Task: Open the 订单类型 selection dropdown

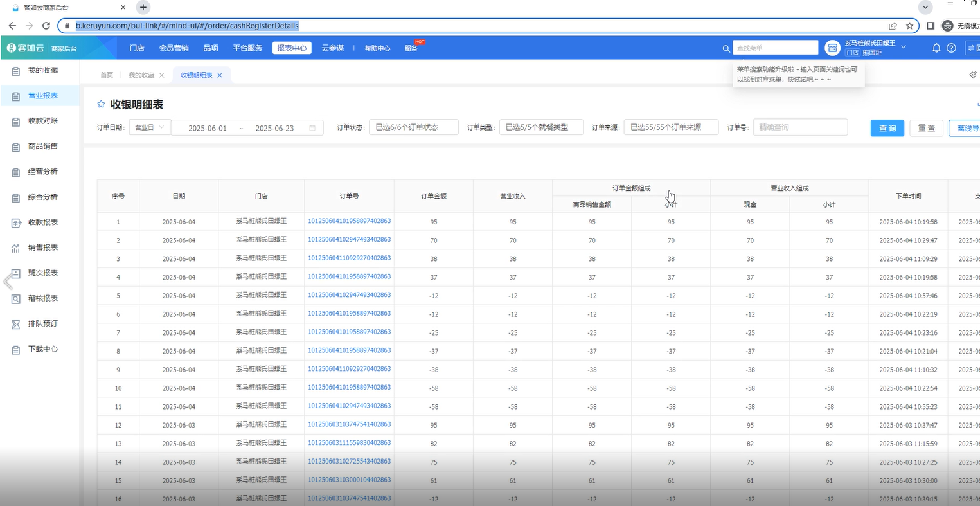Action: coord(541,127)
